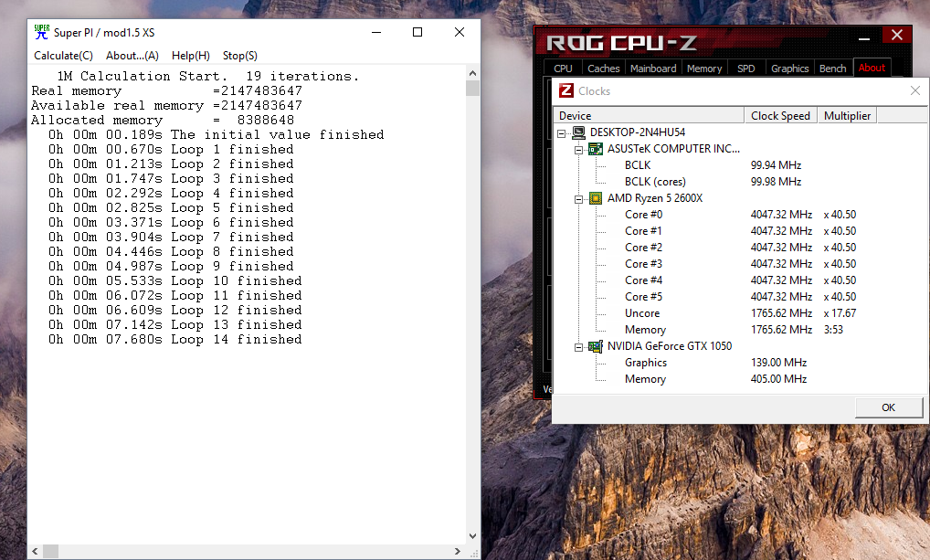Collapse the AMD Ryzen 5 2600X node
Image resolution: width=930 pixels, height=560 pixels.
pos(578,199)
